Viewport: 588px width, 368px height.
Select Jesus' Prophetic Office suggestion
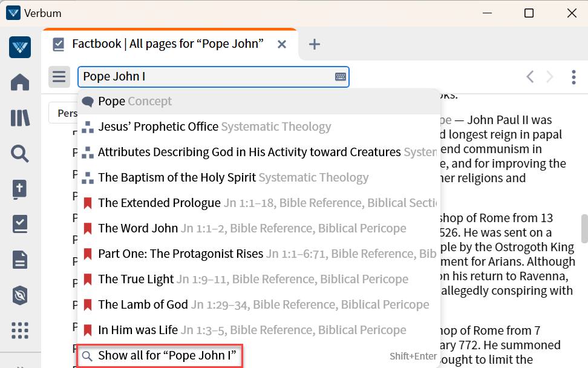(259, 126)
